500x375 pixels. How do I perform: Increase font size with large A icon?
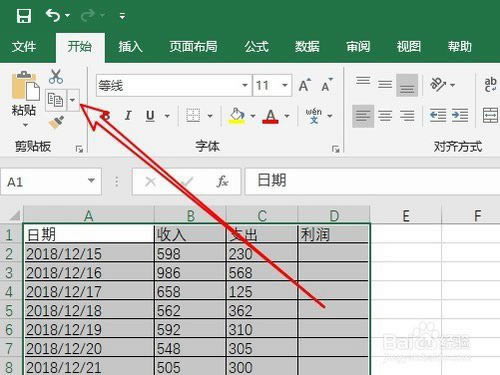pyautogui.click(x=305, y=85)
